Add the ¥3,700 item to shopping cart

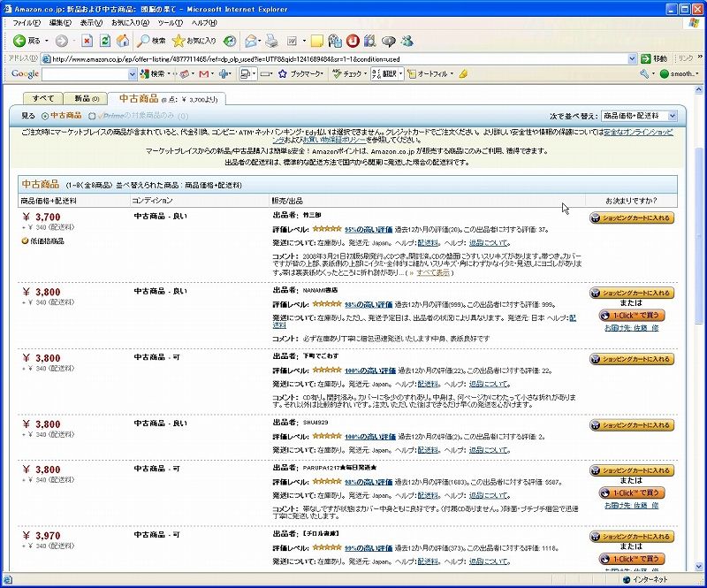click(632, 218)
